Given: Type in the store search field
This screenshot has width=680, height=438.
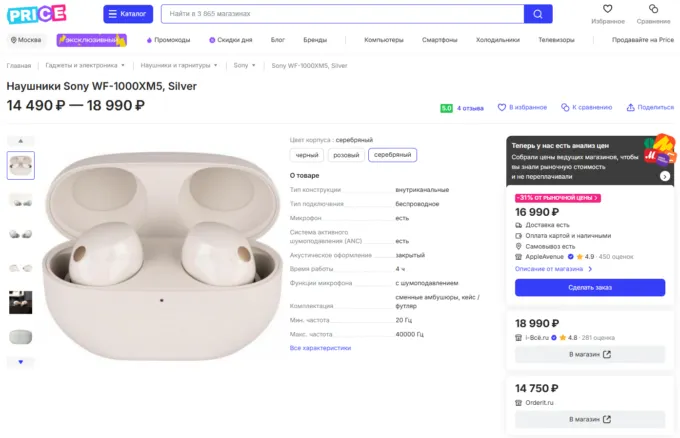Looking at the screenshot, I should 340,14.
